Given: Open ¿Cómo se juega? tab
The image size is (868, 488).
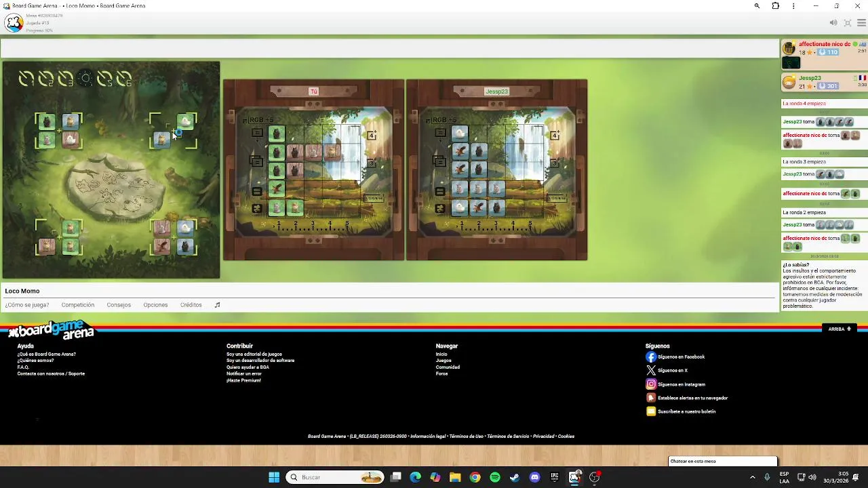Looking at the screenshot, I should pos(27,305).
